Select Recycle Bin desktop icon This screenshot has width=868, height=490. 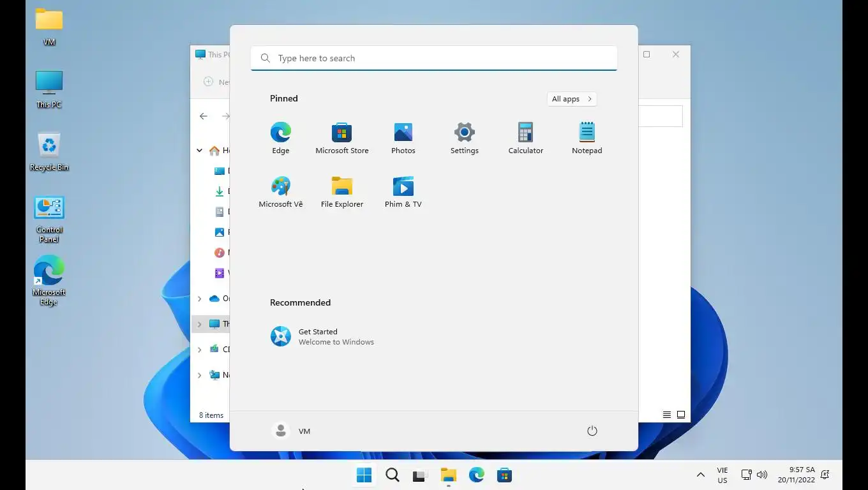49,152
